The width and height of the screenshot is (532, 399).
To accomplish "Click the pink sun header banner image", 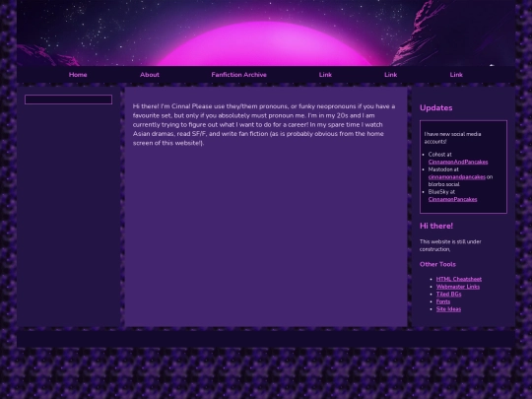I will [266, 33].
